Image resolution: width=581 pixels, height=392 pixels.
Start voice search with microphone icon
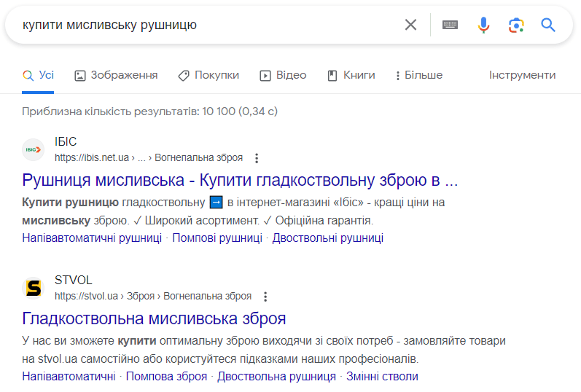[x=483, y=25]
